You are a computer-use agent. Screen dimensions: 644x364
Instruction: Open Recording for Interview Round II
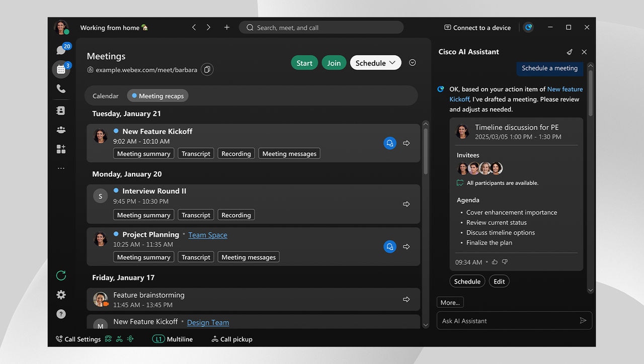(x=236, y=215)
